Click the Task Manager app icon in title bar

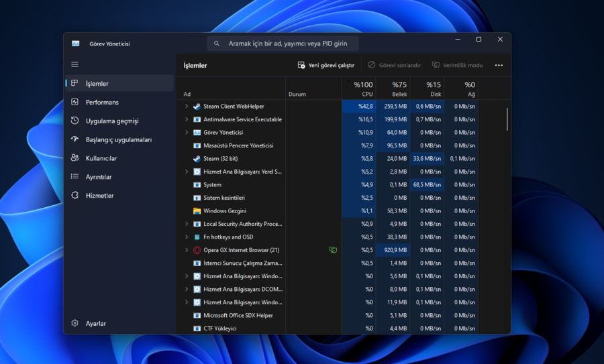coord(75,44)
